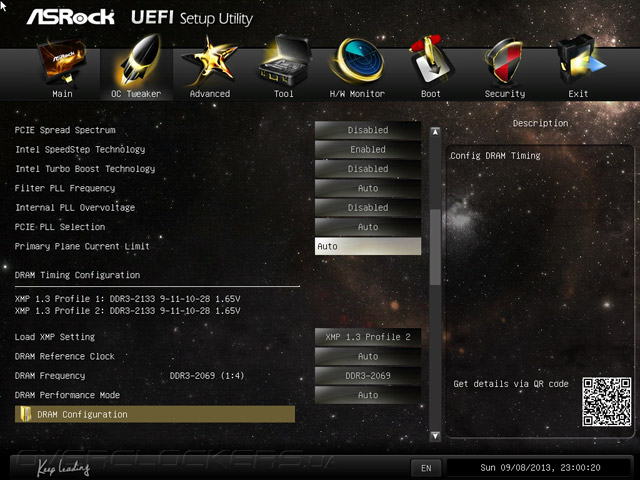The width and height of the screenshot is (640, 480).
Task: Select the Internal PLL Overvoltage label
Action: (75, 207)
